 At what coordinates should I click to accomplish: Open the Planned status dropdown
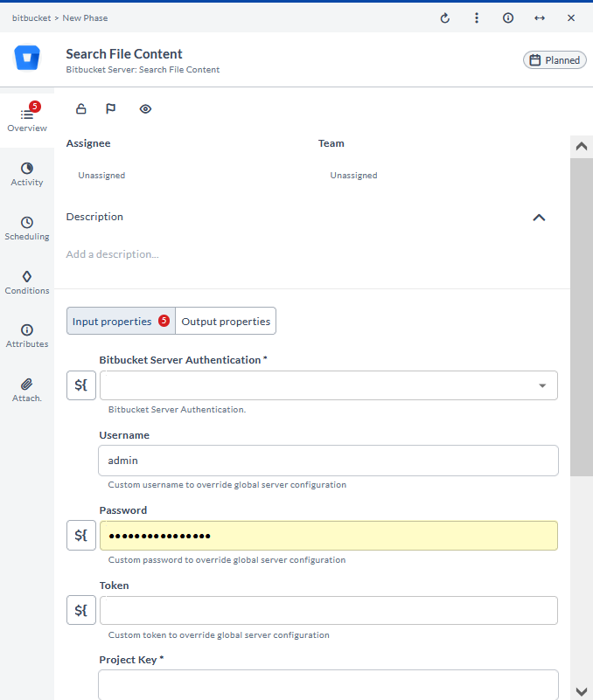point(555,60)
